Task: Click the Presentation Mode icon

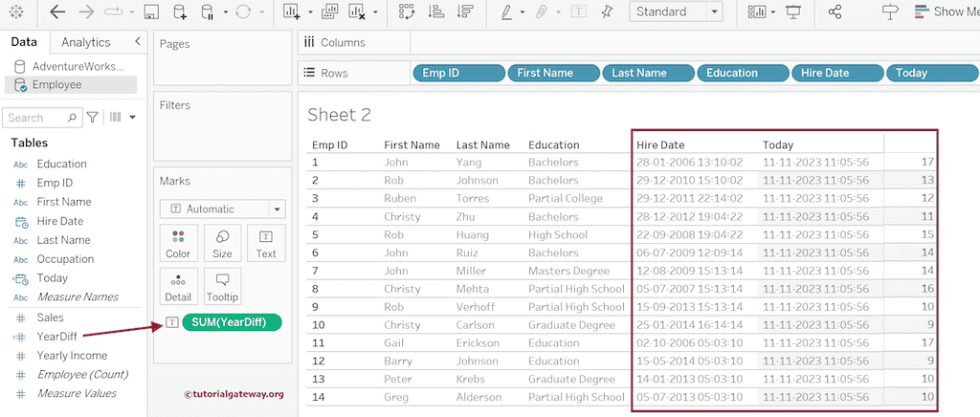Action: point(792,12)
